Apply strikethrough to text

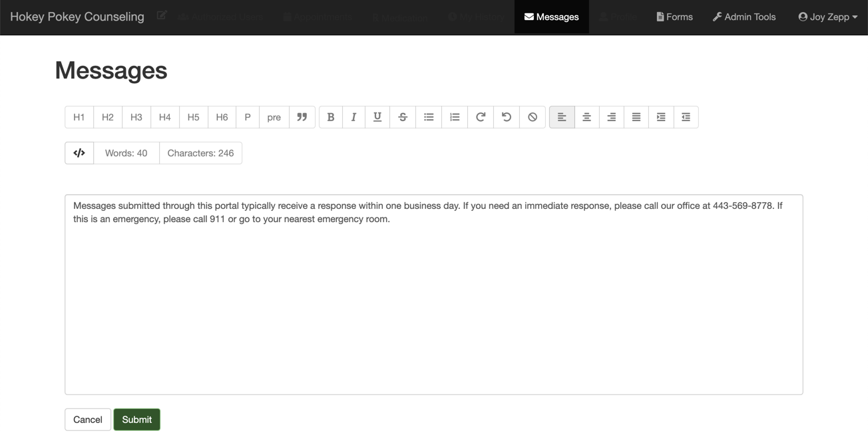tap(403, 117)
